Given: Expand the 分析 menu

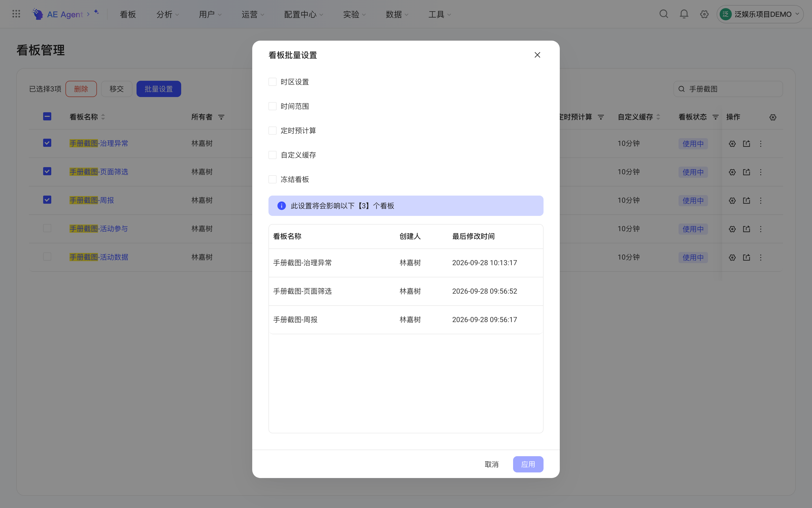Looking at the screenshot, I should coord(167,14).
